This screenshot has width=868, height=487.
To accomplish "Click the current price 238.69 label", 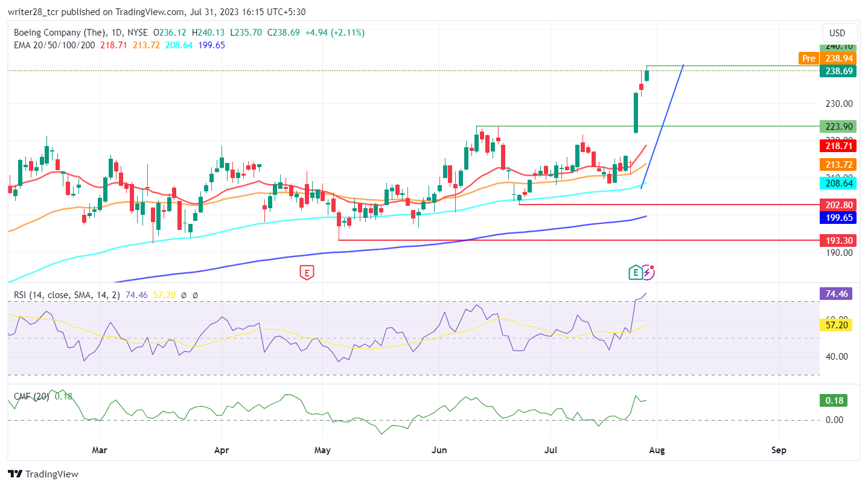I will tap(838, 71).
